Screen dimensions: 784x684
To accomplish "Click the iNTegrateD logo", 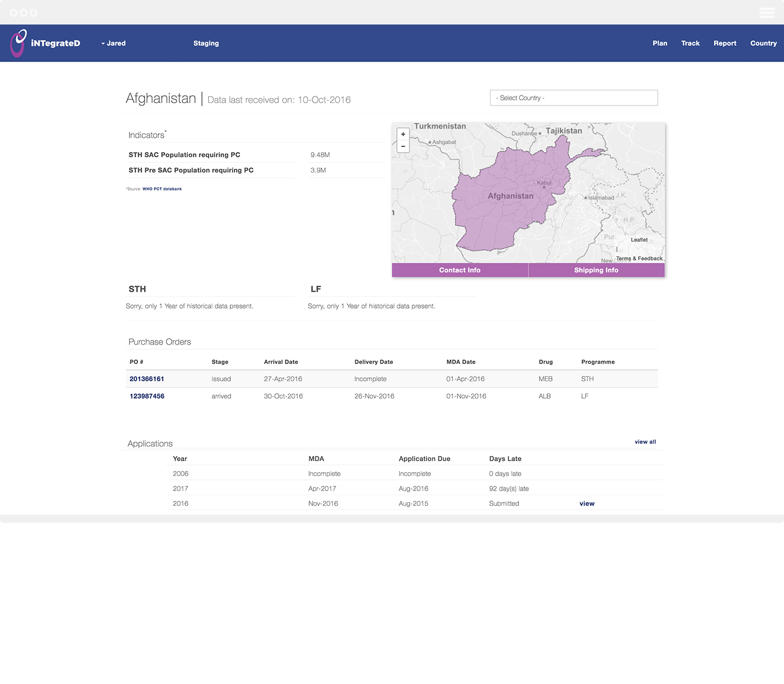I will pos(46,44).
